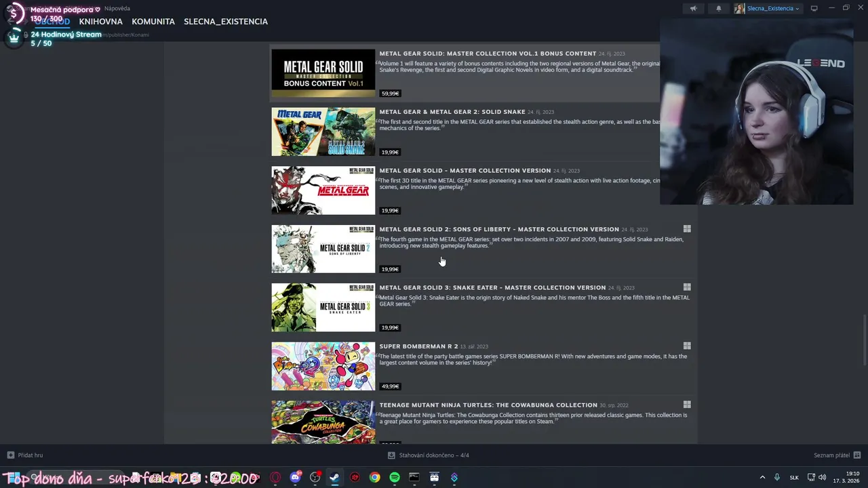Click the 19,99€ price of Solid Snake

390,152
